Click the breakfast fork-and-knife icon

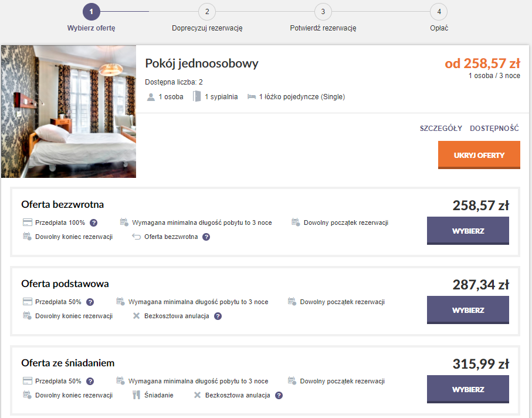[x=136, y=395]
